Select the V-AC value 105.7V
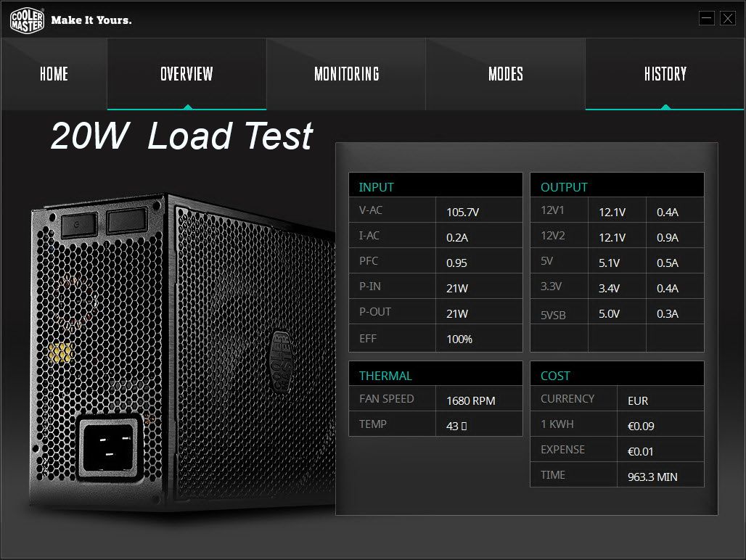 tap(462, 212)
